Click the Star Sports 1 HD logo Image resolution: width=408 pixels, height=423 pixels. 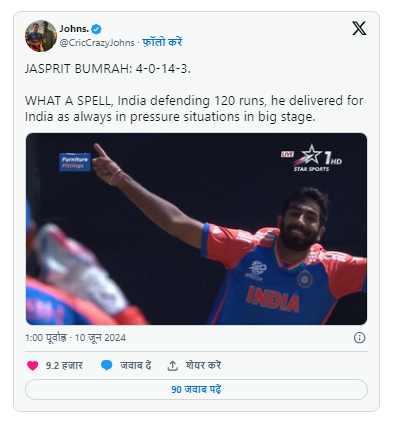[312, 158]
